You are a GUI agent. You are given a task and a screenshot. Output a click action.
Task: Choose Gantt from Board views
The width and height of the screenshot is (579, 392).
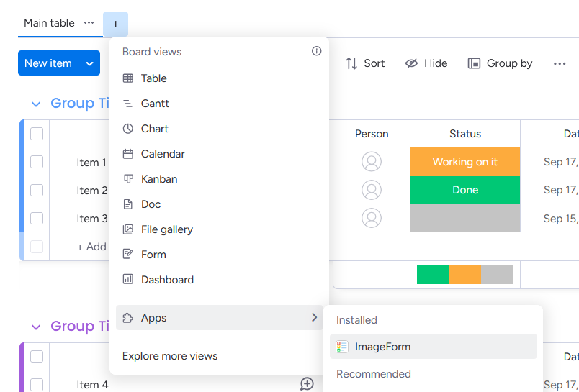pos(220,104)
